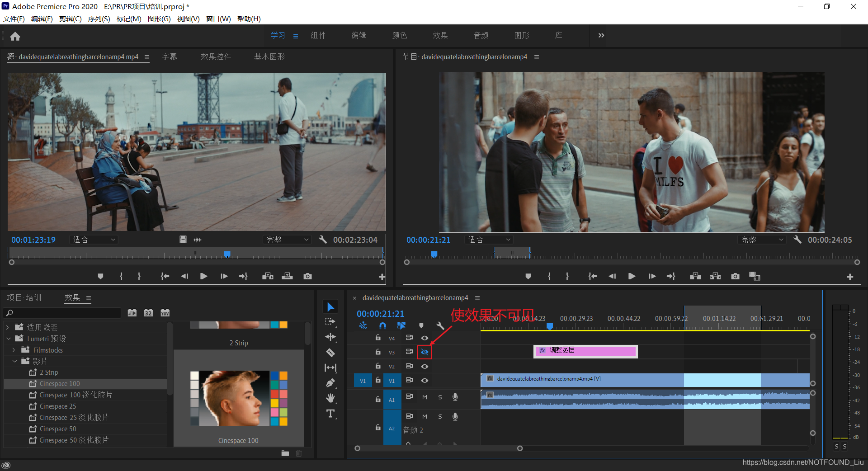Step forward one frame in Program monitor
Image resolution: width=868 pixels, height=471 pixels.
[652, 276]
